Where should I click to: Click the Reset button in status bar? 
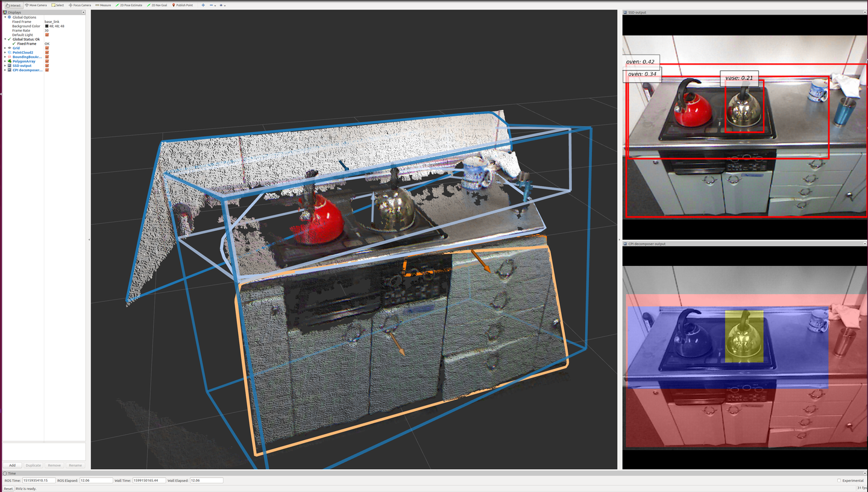click(8, 488)
